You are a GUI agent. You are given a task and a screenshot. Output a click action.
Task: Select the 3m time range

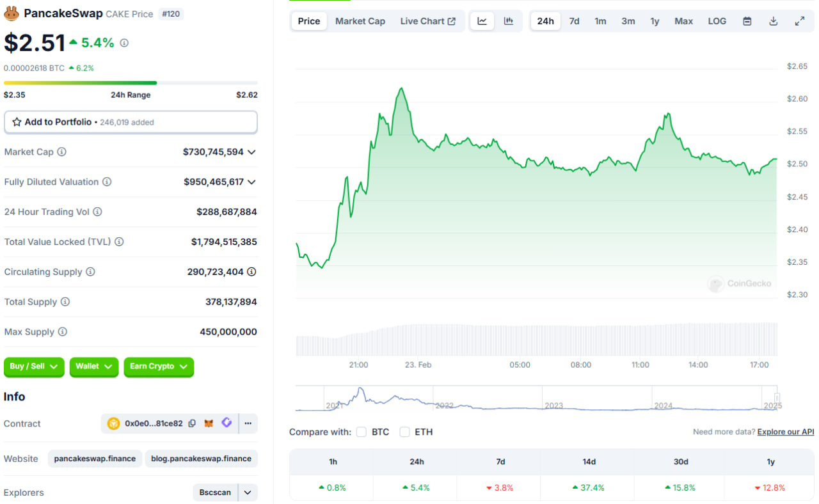[x=628, y=21]
